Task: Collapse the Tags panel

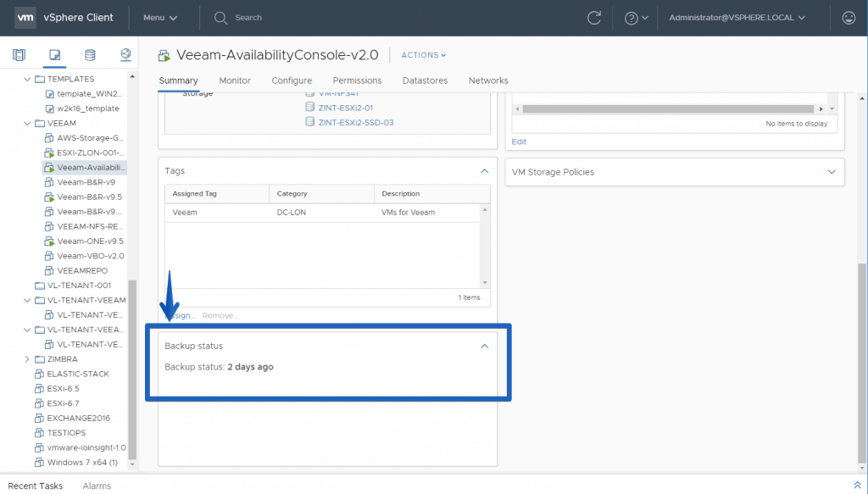Action: tap(484, 171)
